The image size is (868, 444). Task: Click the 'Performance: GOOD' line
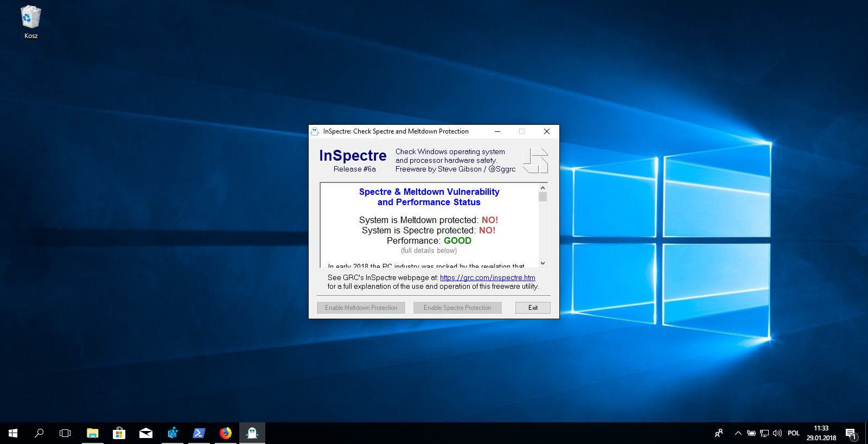pyautogui.click(x=429, y=240)
